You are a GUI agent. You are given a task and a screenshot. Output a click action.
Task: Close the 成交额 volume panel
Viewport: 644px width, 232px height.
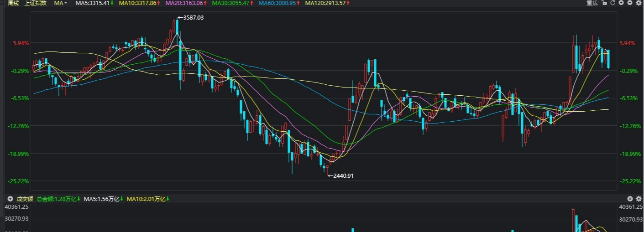(x=630, y=199)
